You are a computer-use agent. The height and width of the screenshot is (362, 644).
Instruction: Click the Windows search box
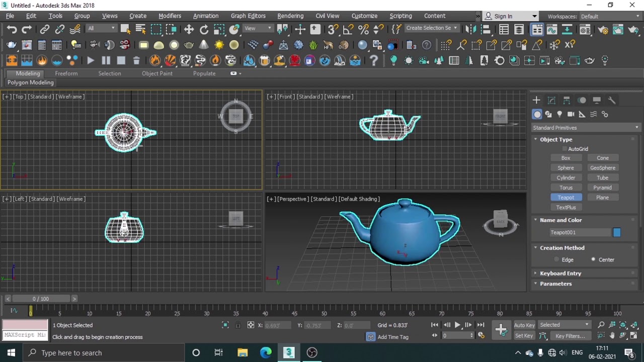(104, 352)
